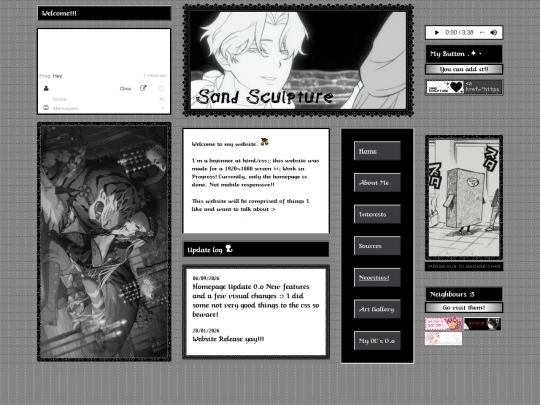
Task: Click the 'You can add it!!' label
Action: 464,69
